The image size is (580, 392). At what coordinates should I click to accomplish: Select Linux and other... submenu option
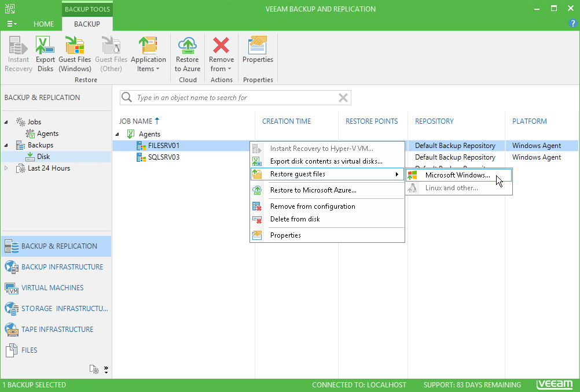pos(458,188)
